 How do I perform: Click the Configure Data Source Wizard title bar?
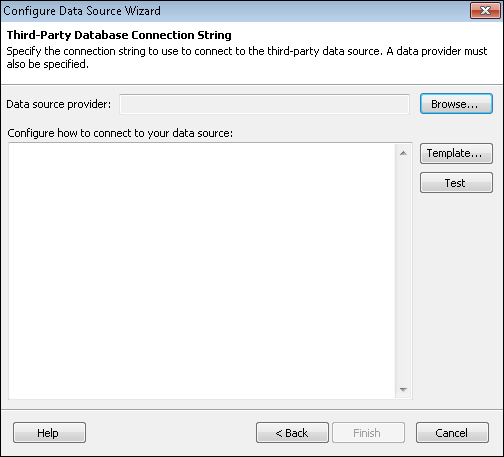coord(233,11)
